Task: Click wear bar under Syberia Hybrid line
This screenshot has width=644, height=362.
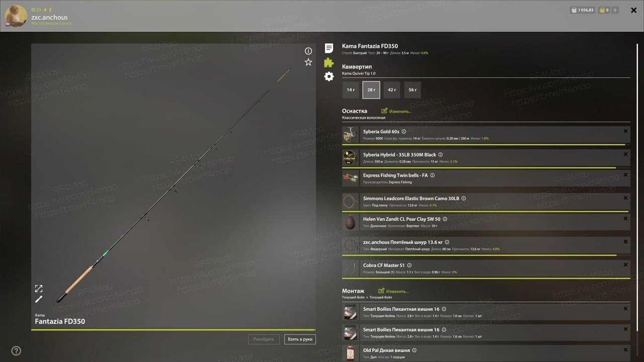Action: click(x=486, y=167)
